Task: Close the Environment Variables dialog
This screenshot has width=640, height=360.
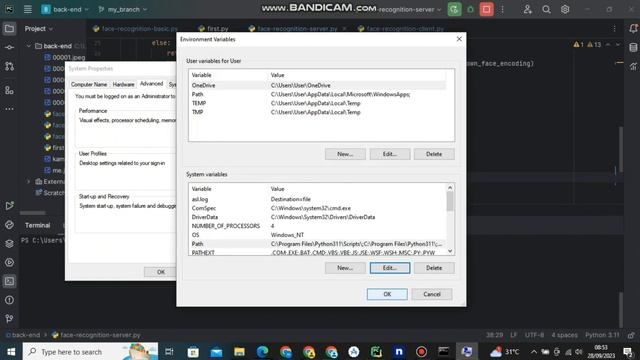Action: click(x=459, y=39)
